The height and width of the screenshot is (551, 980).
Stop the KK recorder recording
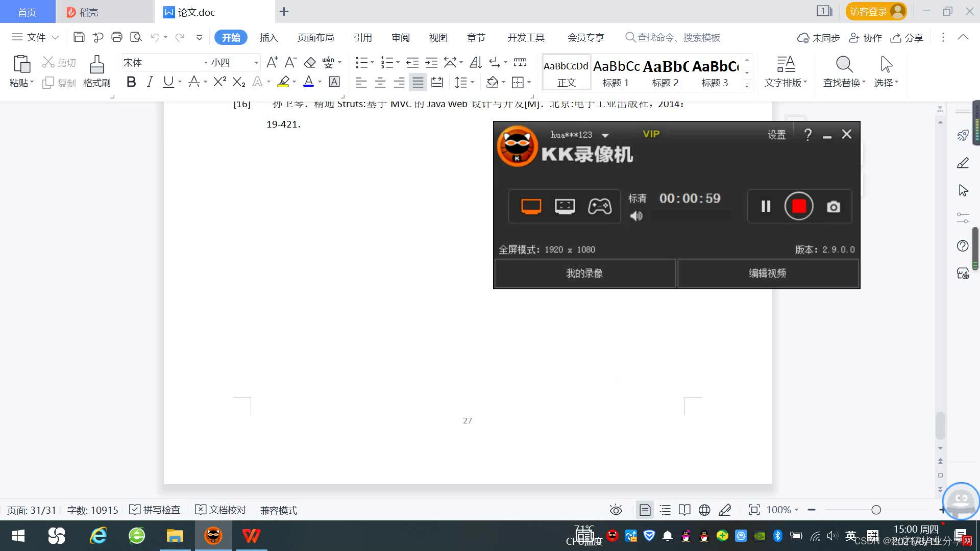click(799, 206)
